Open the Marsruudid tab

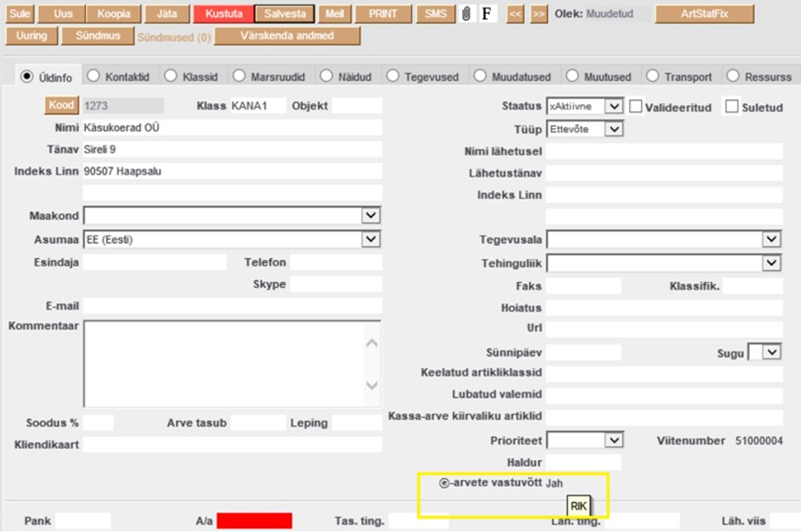pos(238,76)
